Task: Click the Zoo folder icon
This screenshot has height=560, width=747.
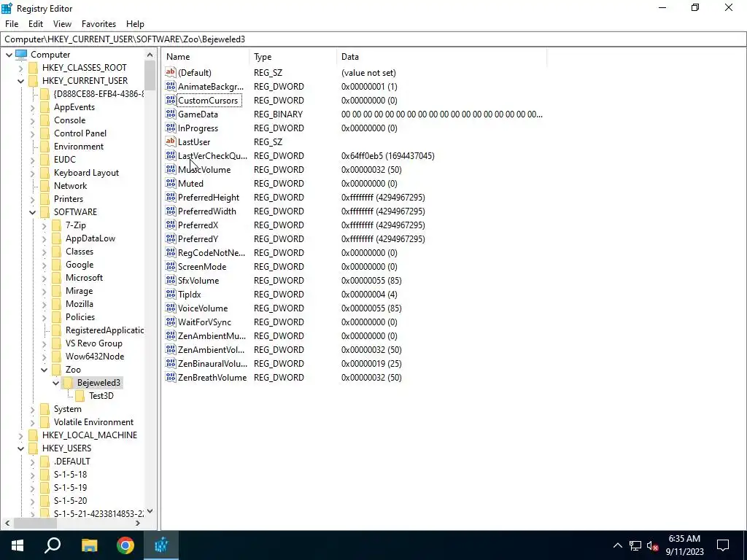Action: [57, 370]
